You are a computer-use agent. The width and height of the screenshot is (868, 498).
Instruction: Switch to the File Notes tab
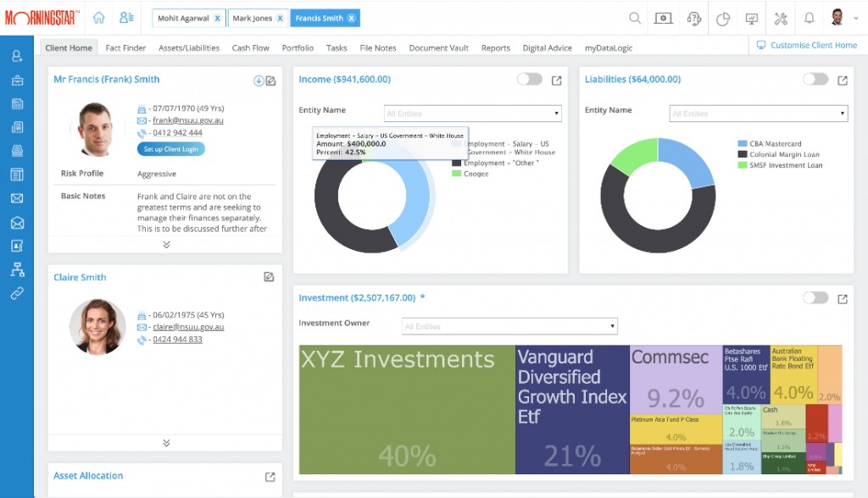(378, 48)
